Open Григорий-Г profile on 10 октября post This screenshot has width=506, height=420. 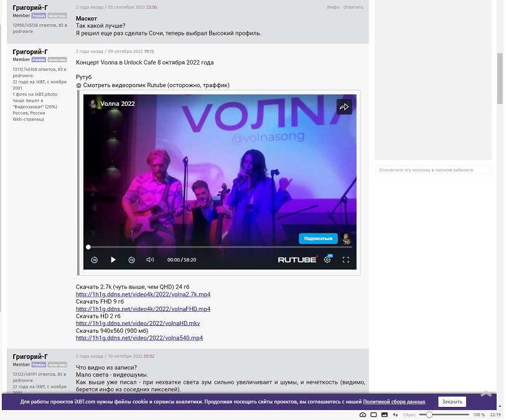click(x=30, y=357)
